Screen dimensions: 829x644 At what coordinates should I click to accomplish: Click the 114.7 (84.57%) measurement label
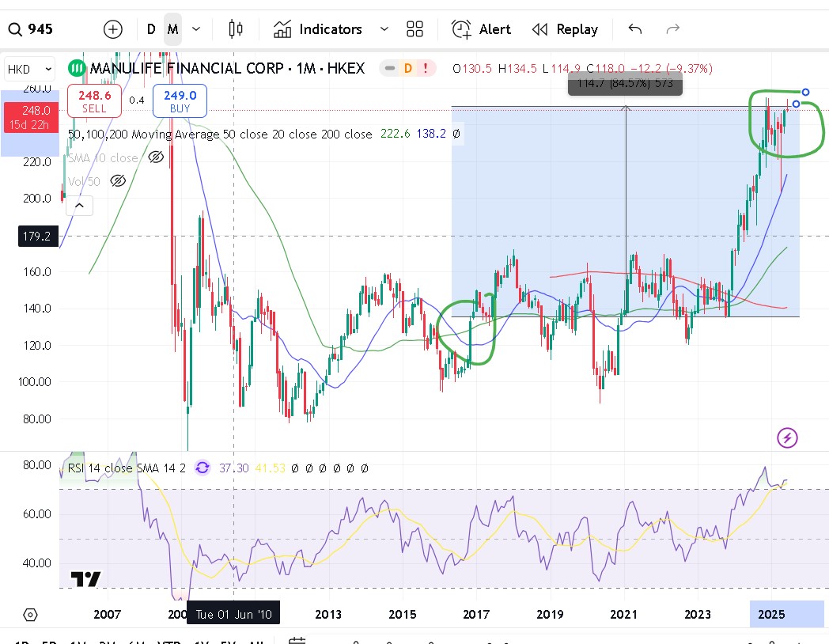pos(625,84)
